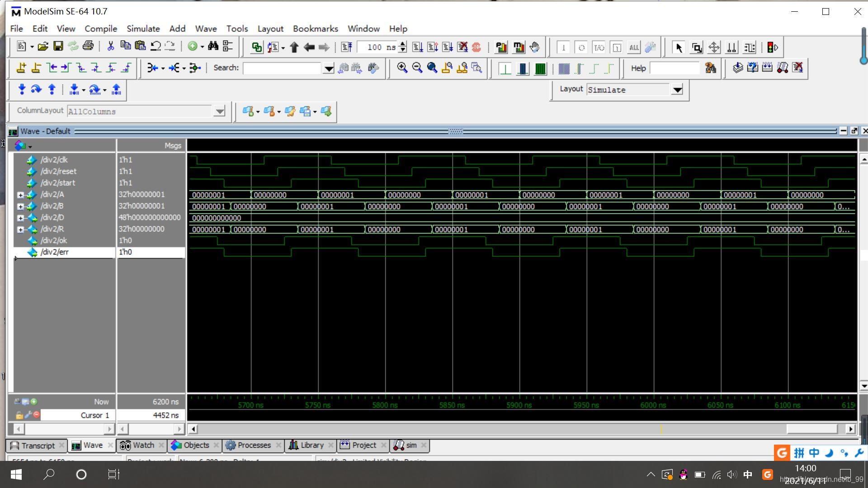Toggle the Internals filter button

617,47
